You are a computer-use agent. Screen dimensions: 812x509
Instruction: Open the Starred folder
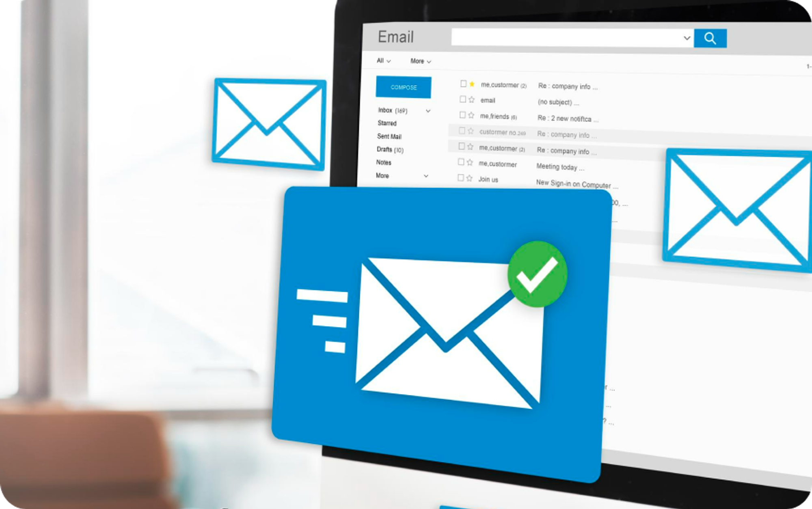point(387,124)
